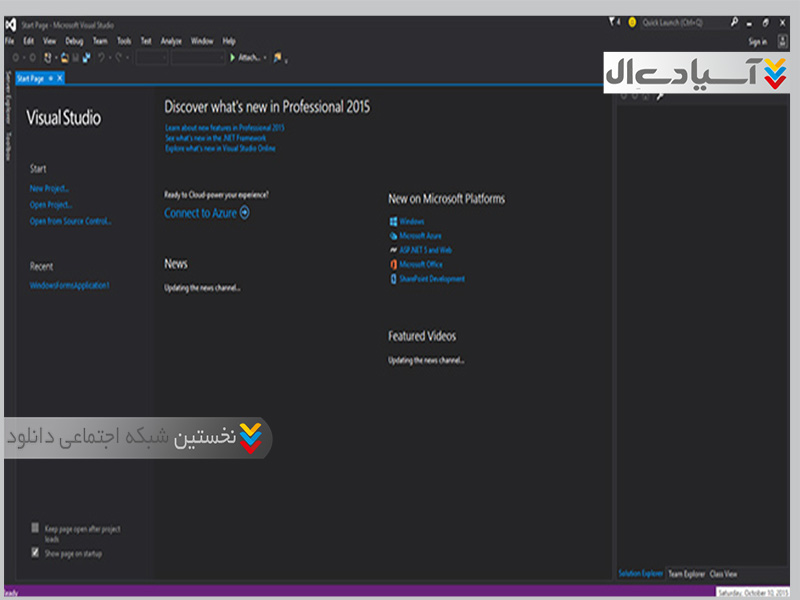This screenshot has height=600, width=800.
Task: Open the Attach button dropdown arrow
Action: (x=265, y=58)
